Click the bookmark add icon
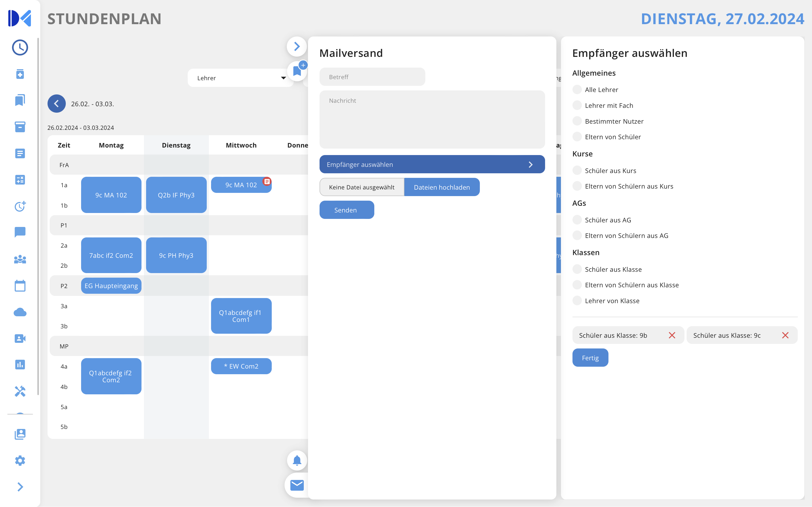The image size is (812, 507). (x=297, y=71)
